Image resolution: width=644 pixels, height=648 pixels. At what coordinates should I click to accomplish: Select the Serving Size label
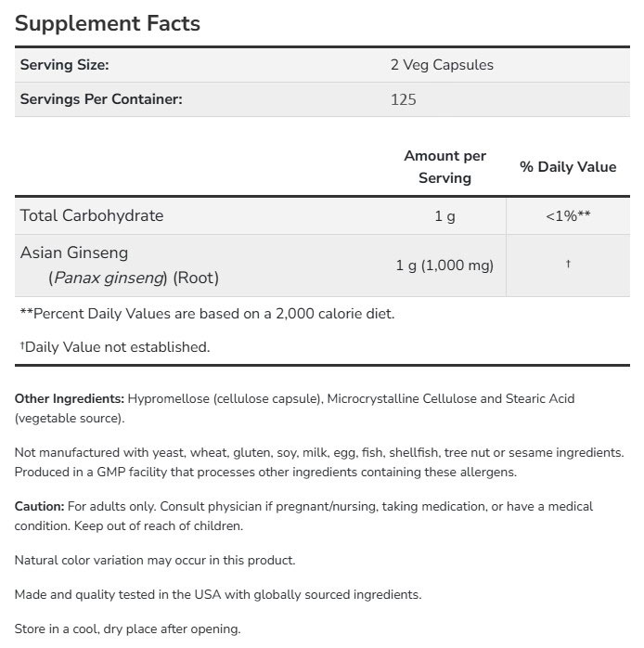tap(65, 65)
